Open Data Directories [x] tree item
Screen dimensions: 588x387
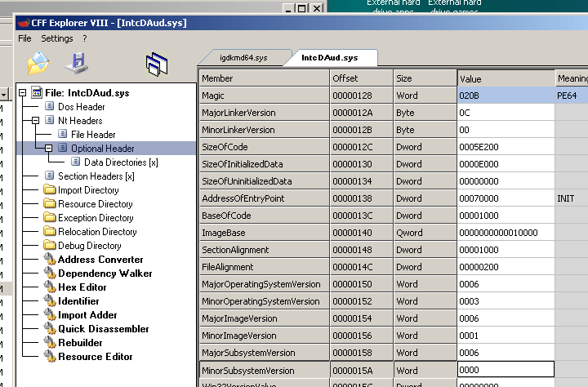point(120,162)
